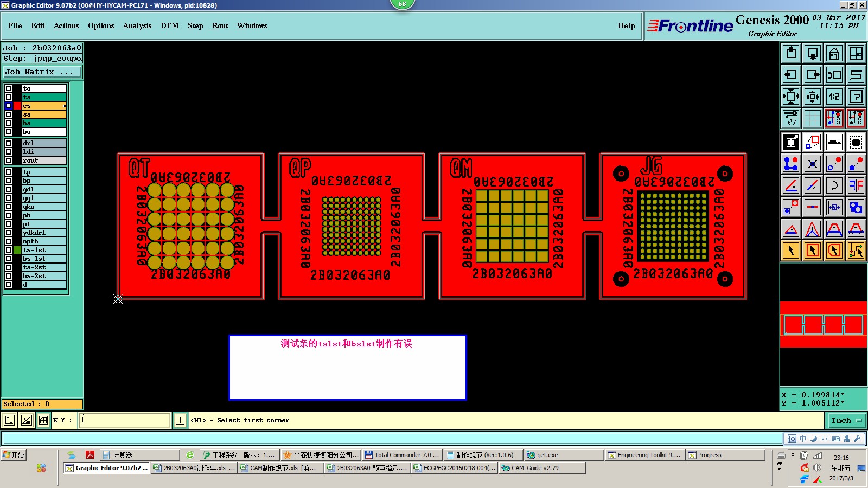Toggle the grid display icon

[813, 118]
